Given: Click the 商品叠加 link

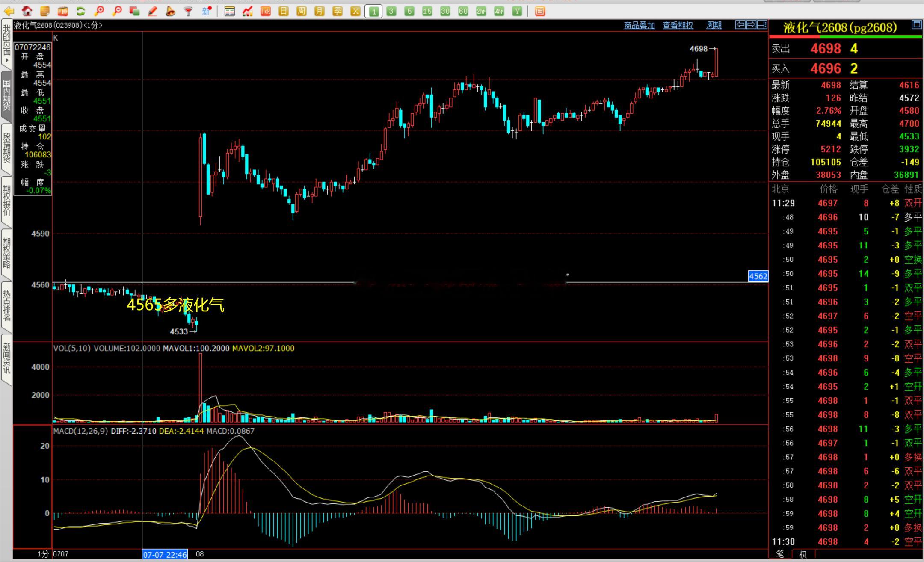Looking at the screenshot, I should click(x=639, y=25).
